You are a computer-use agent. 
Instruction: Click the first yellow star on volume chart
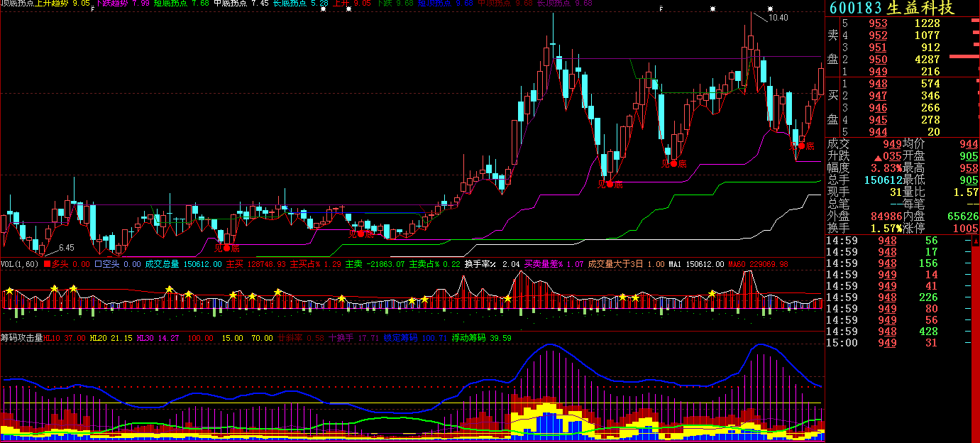coord(9,290)
